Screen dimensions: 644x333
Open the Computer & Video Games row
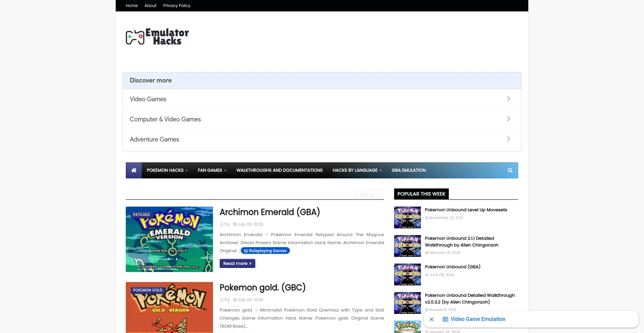[322, 119]
